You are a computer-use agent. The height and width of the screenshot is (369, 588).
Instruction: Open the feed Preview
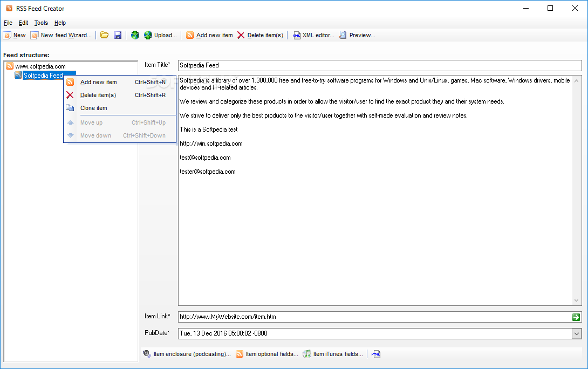click(357, 35)
